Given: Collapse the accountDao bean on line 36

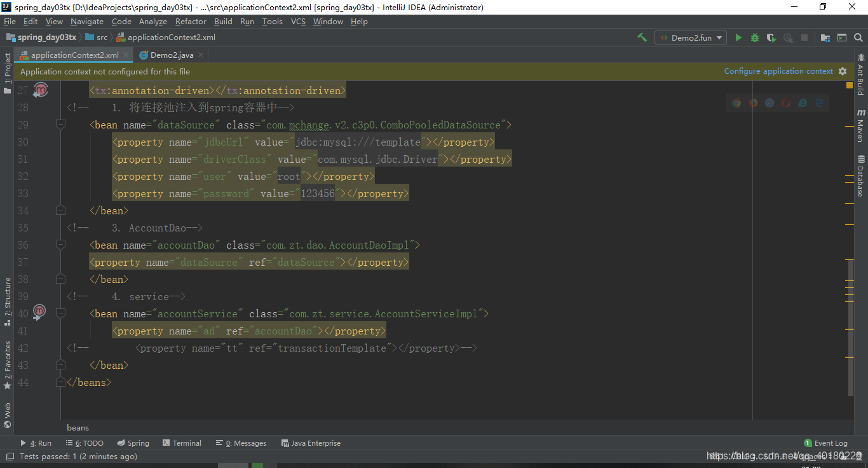Looking at the screenshot, I should 60,244.
